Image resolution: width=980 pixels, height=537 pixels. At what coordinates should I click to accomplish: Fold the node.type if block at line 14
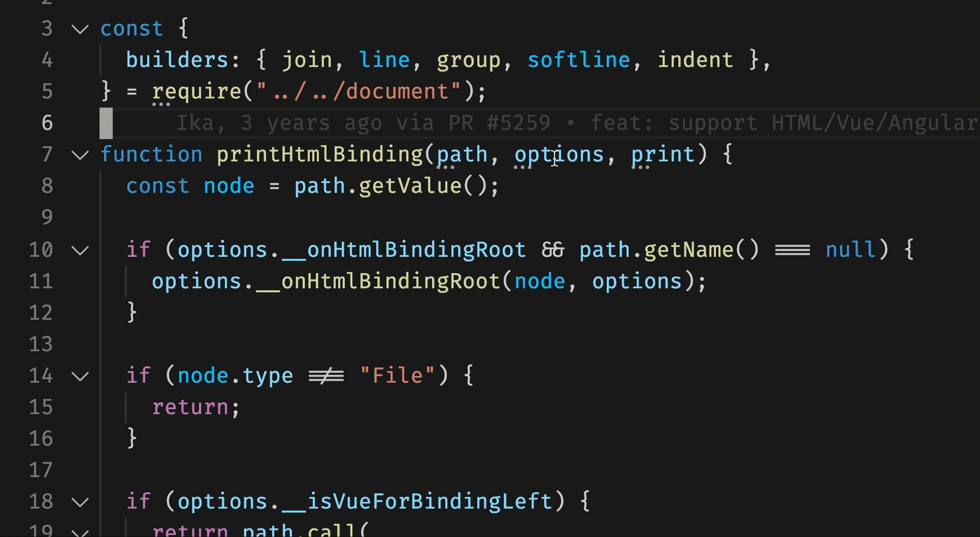click(x=80, y=376)
